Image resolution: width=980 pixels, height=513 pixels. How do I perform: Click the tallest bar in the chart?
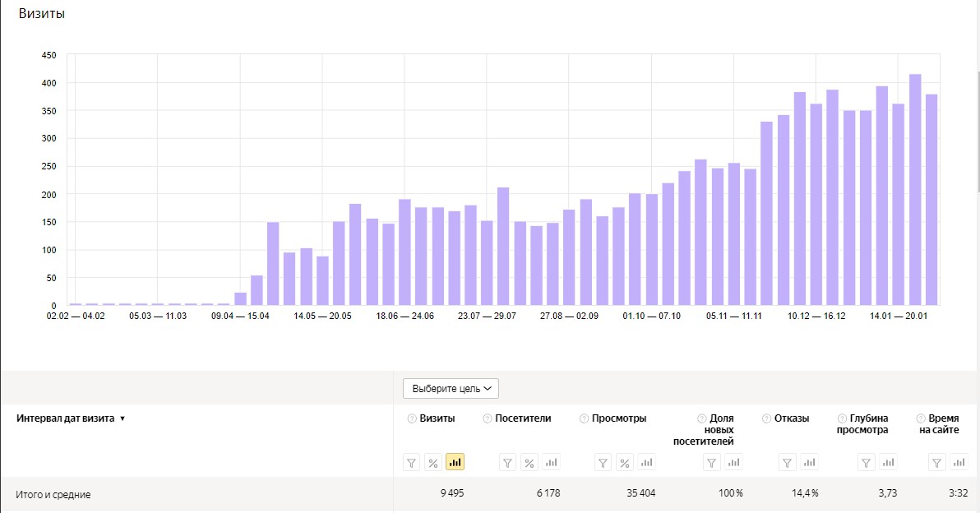[x=915, y=190]
